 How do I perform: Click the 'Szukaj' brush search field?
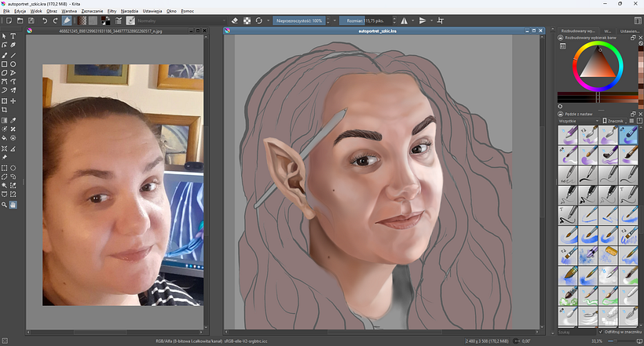pyautogui.click(x=576, y=332)
